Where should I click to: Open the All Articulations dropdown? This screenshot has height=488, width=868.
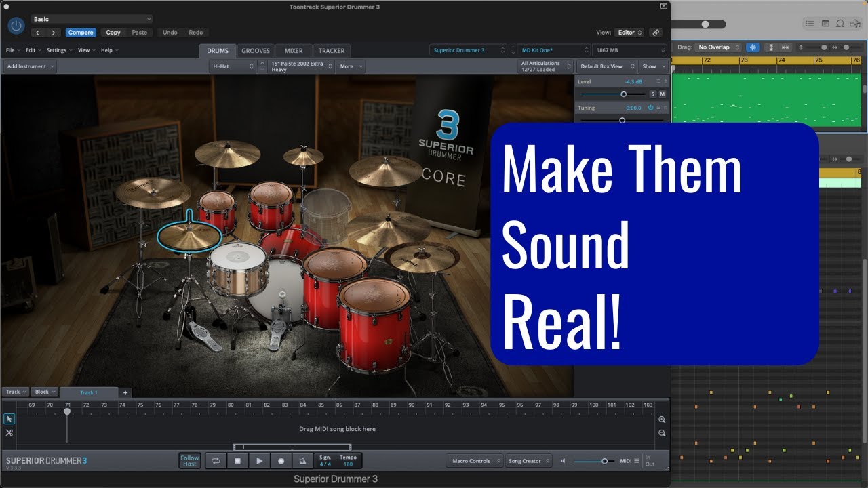pos(546,66)
